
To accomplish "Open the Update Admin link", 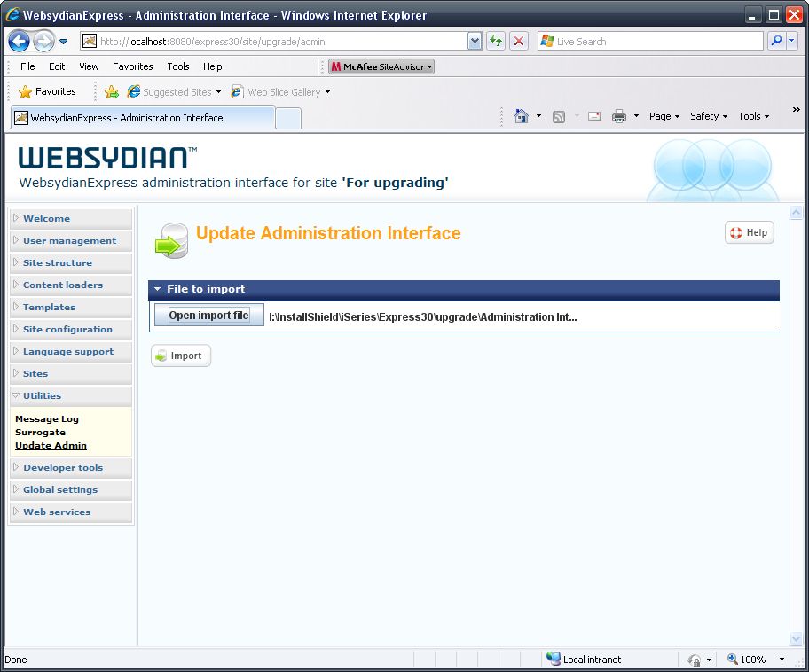I will click(x=51, y=446).
